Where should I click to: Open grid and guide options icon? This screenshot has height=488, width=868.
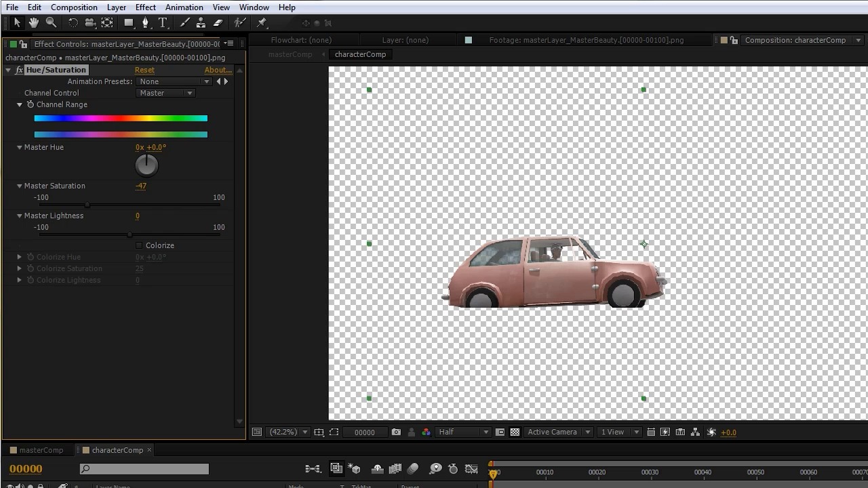pyautogui.click(x=319, y=432)
